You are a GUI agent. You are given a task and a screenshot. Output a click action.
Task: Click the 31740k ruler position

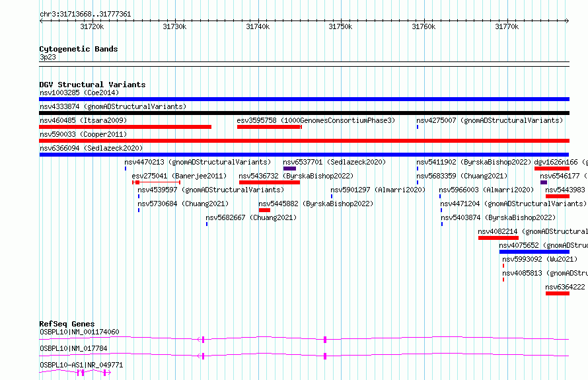pos(258,26)
